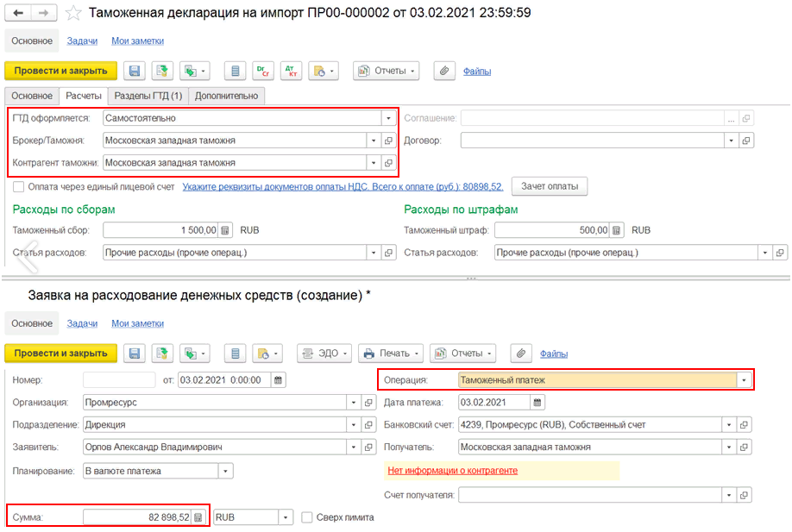Click the Dt/Kt postings icon
The width and height of the screenshot is (792, 532).
tap(262, 71)
